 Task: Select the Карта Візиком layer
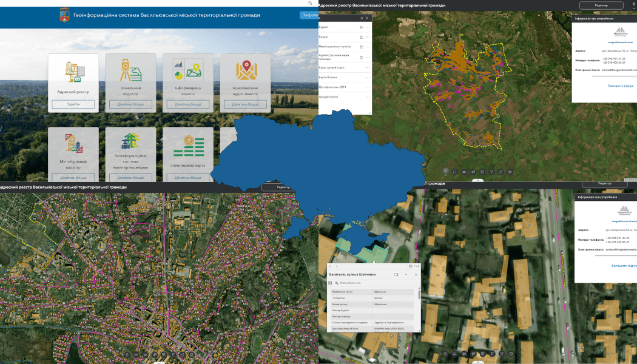pos(328,77)
